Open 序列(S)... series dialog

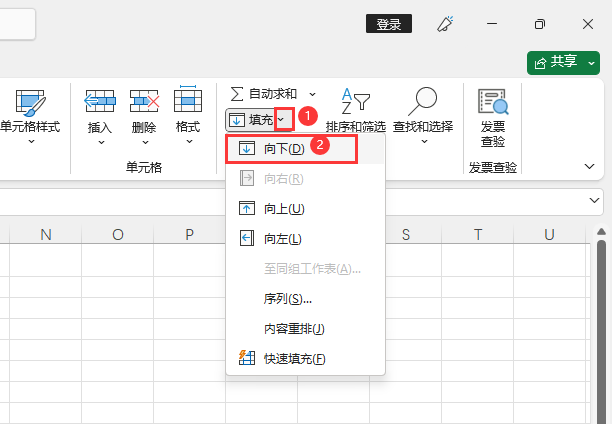[x=305, y=299]
